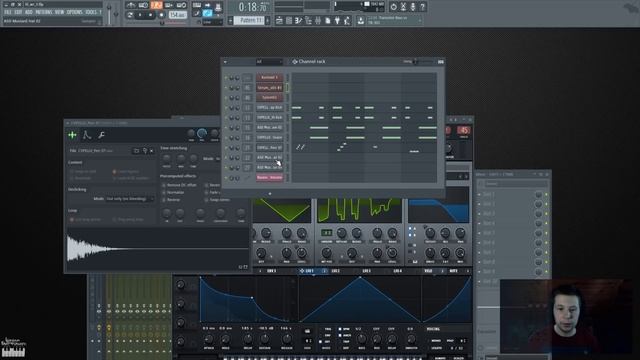Enable the Normalize precomputed effect

tap(173, 192)
